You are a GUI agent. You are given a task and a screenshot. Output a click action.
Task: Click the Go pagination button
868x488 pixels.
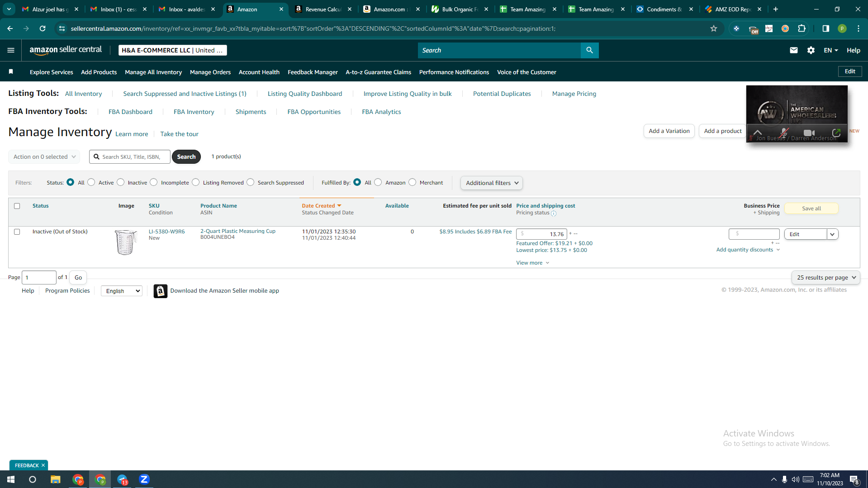78,277
